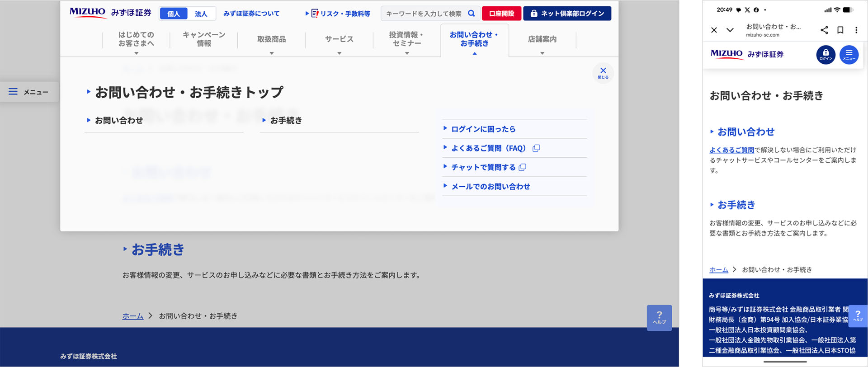Close the mega menu panel
The height and width of the screenshot is (367, 868).
[603, 73]
